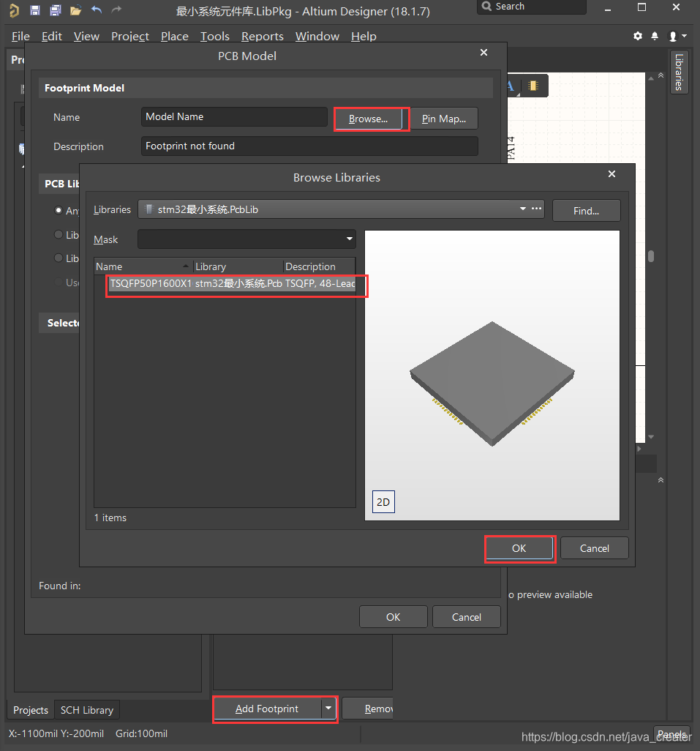The height and width of the screenshot is (751, 700).
Task: Open the Window menu
Action: tap(317, 37)
